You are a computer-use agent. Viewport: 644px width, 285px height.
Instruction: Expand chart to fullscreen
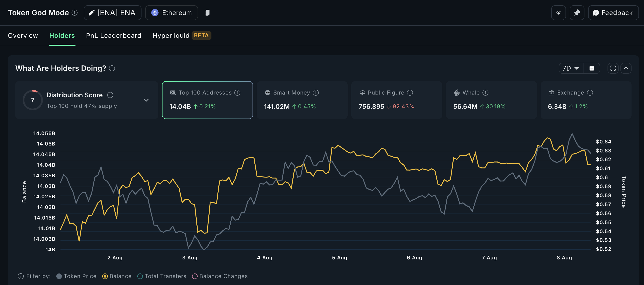tap(613, 68)
